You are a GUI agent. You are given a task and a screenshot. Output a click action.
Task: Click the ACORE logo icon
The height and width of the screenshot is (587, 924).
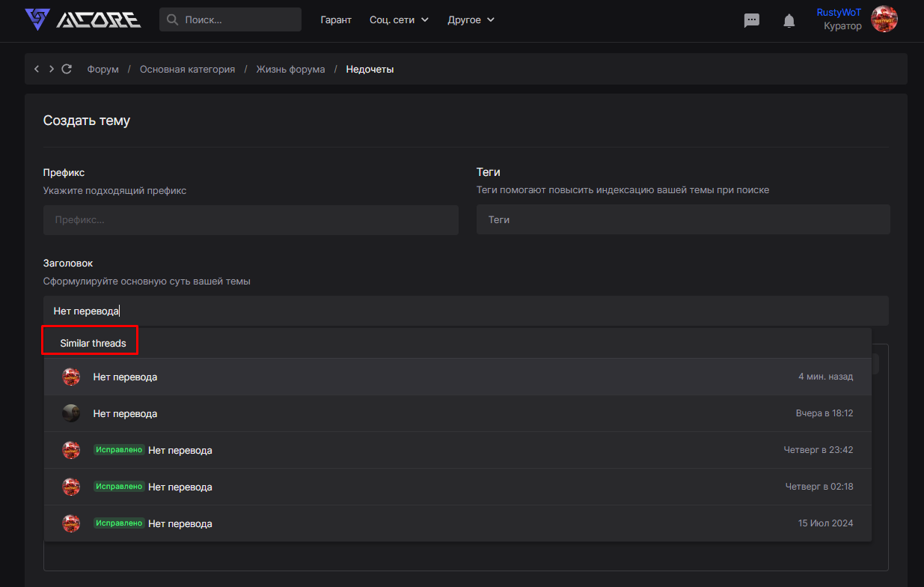point(37,19)
